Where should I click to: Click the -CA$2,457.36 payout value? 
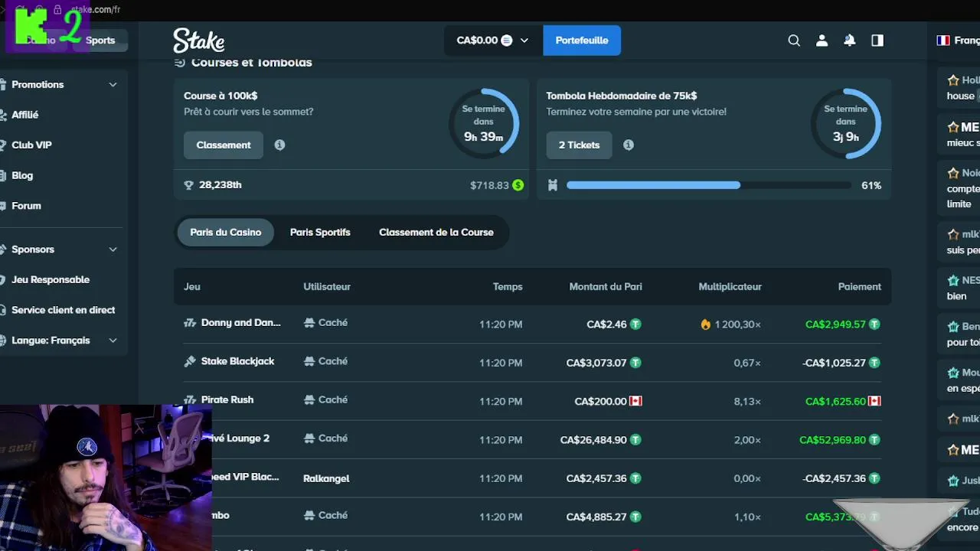click(835, 478)
